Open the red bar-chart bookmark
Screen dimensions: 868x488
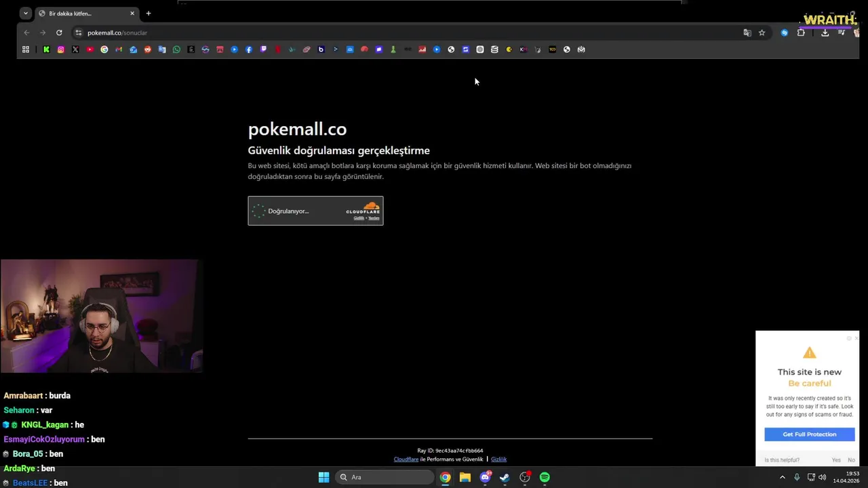[x=422, y=49]
